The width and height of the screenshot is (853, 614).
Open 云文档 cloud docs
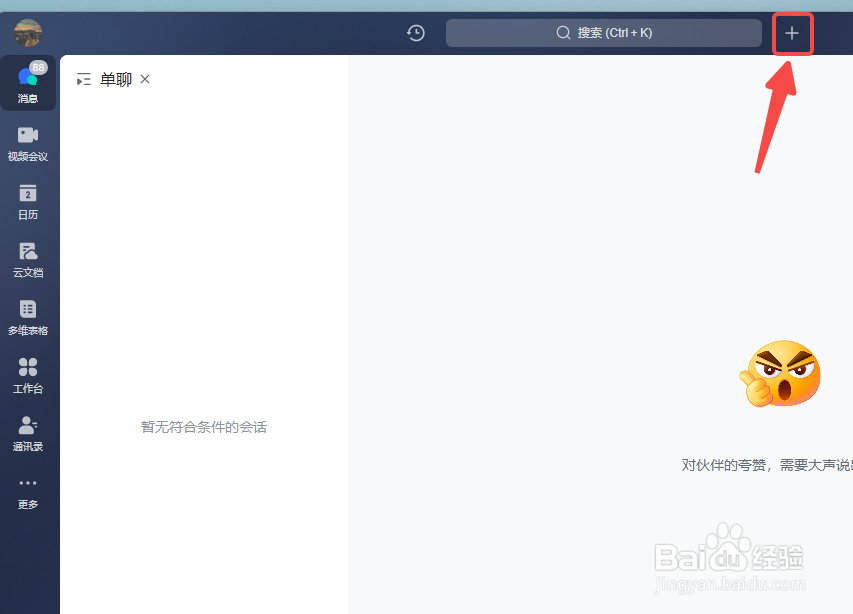[x=28, y=260]
